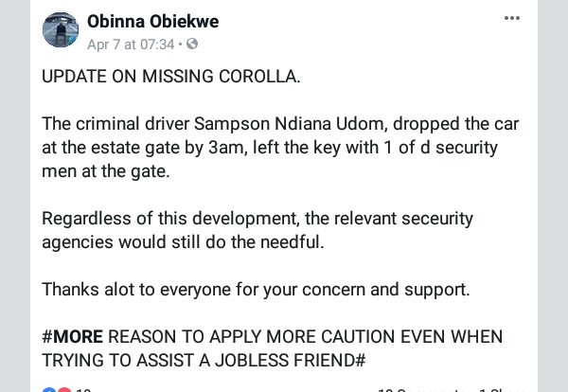Open the reactions count beside reaction icons

83,389
